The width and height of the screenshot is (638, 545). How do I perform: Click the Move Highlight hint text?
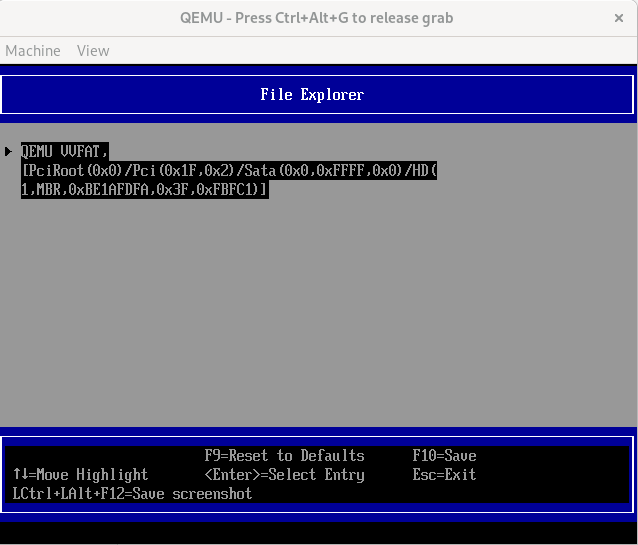[x=80, y=475]
